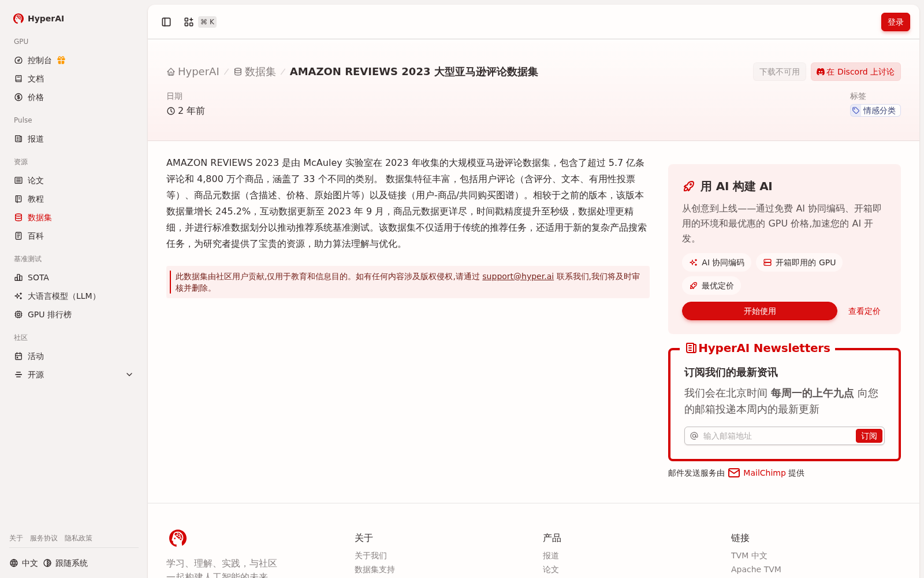Open 服务协议 at sidebar bottom
The image size is (924, 578).
point(44,538)
